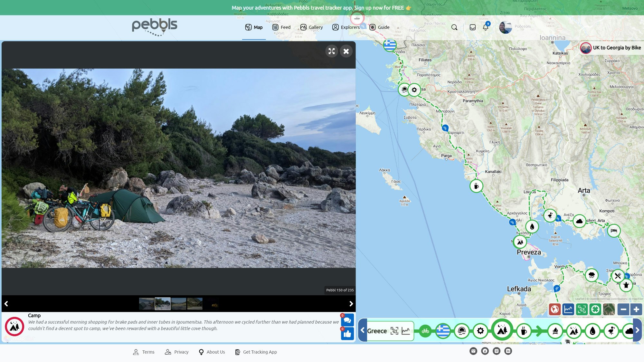Open comments on the Camp pebbl
Screen dimensions: 644x362
347,320
